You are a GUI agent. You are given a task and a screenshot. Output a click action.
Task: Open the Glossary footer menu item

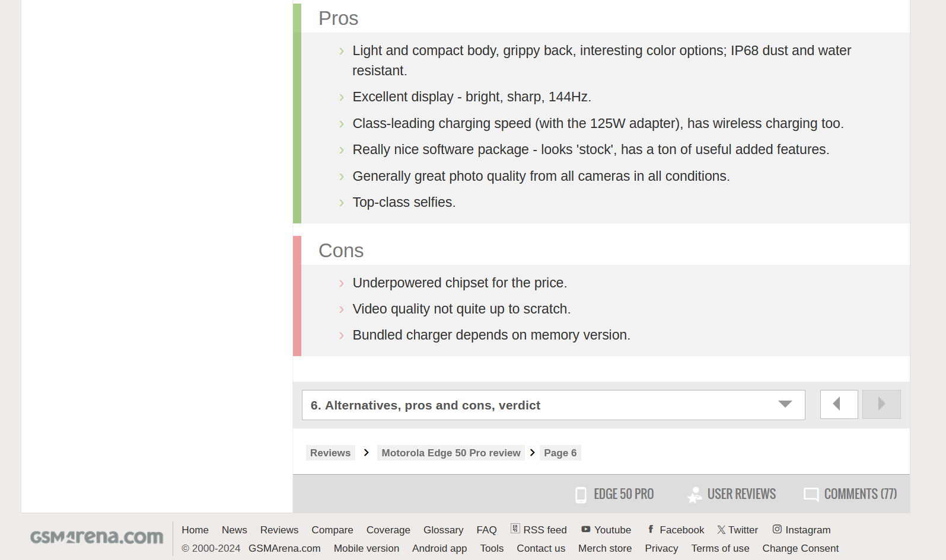point(443,530)
